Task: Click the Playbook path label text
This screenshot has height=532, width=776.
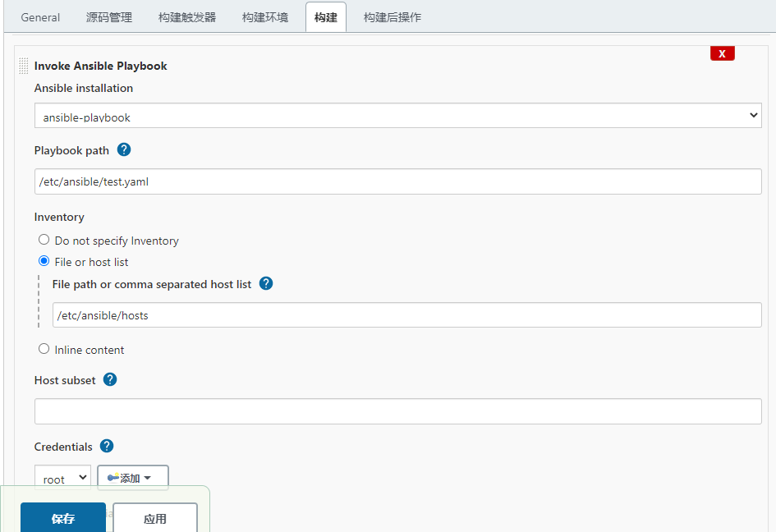Action: pos(71,150)
